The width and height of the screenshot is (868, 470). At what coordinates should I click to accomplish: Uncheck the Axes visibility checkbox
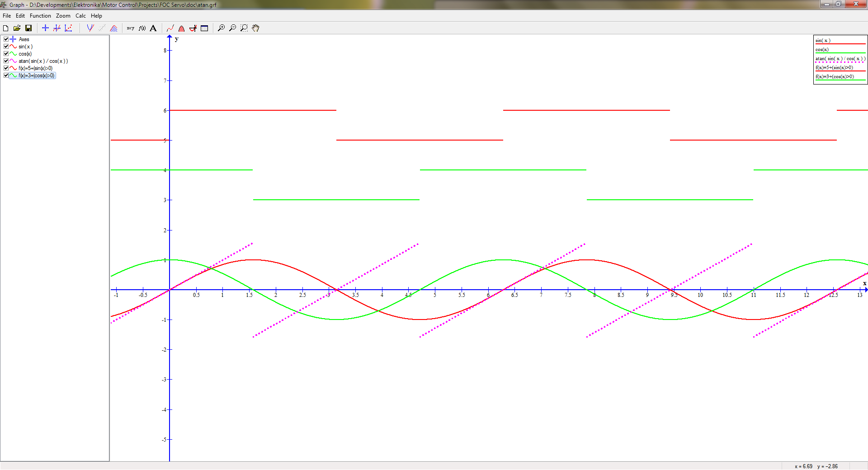coord(6,39)
